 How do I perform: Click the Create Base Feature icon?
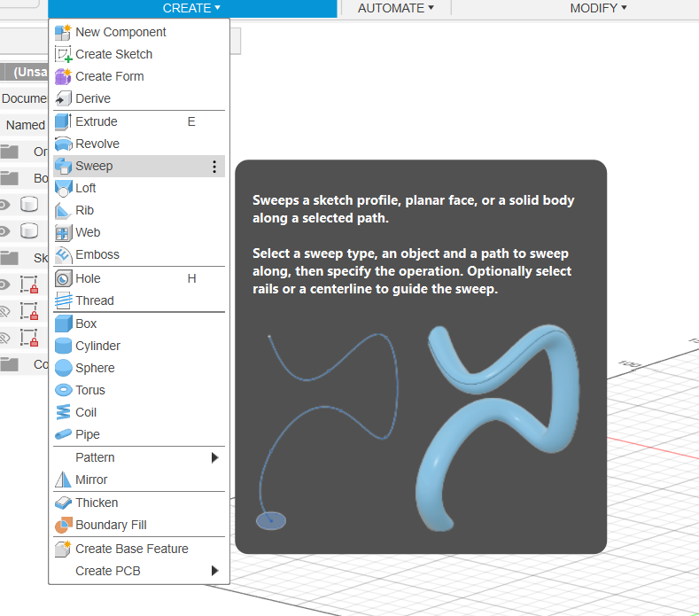pos(63,549)
